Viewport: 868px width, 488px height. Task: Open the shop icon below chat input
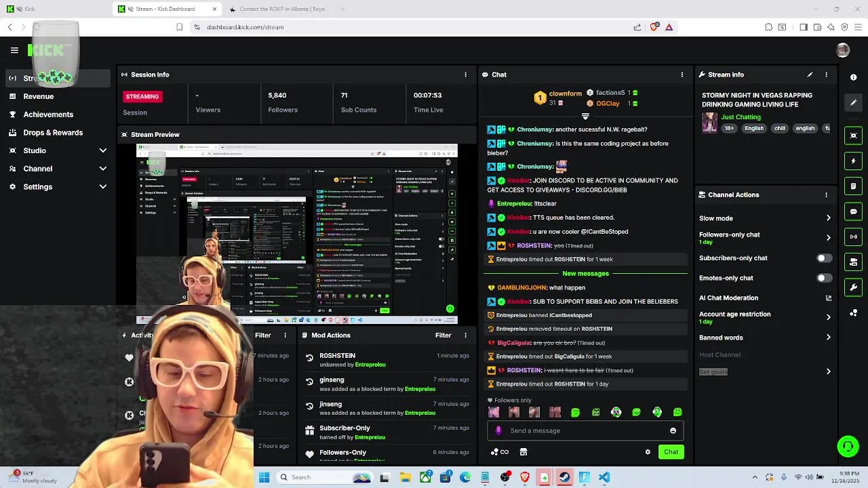(523, 452)
